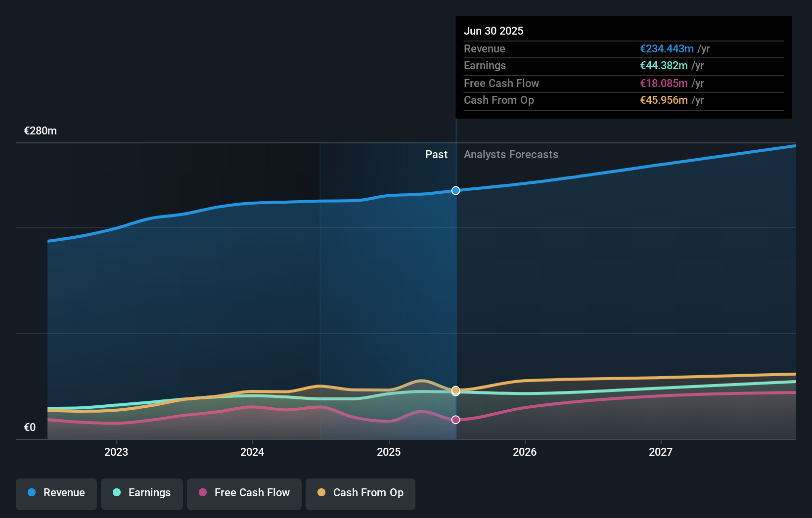Open the Jun 30 2025 tooltip header
This screenshot has width=812, height=518.
click(494, 31)
